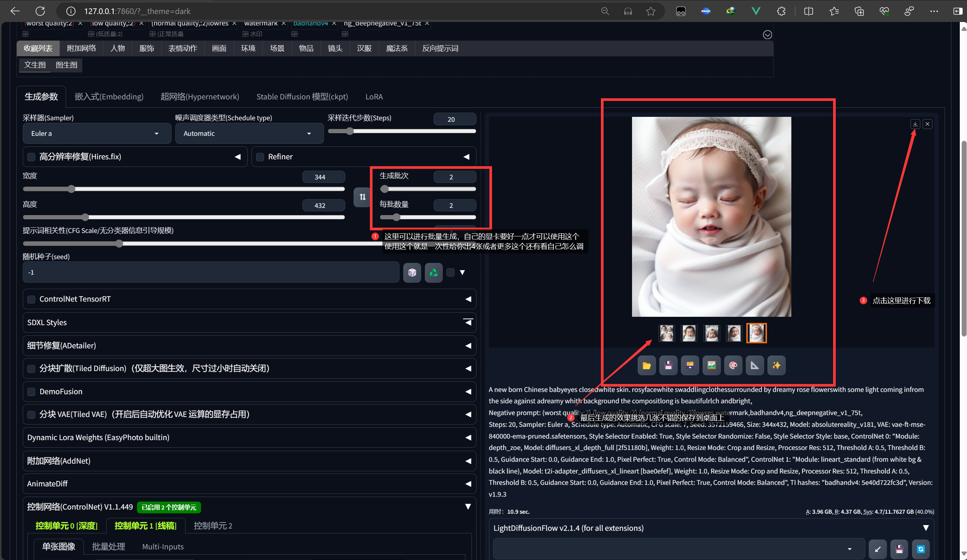Open 魔法系 prompt category
Image resolution: width=967 pixels, height=560 pixels.
tap(397, 48)
